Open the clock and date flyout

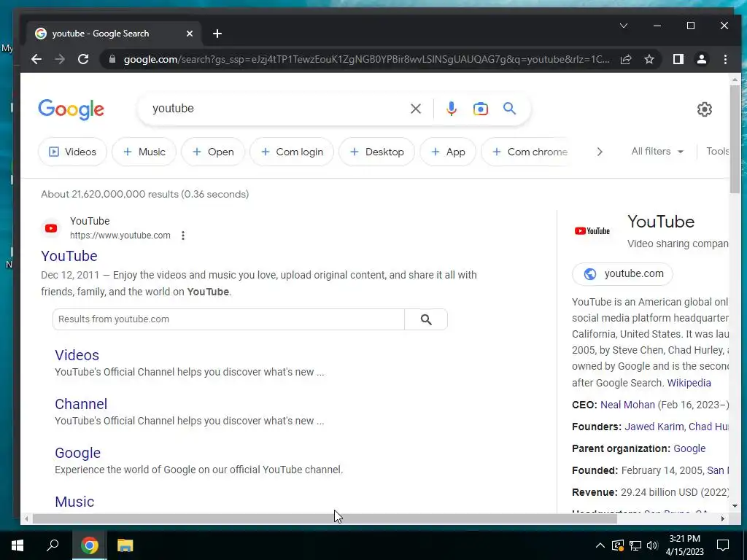click(684, 545)
